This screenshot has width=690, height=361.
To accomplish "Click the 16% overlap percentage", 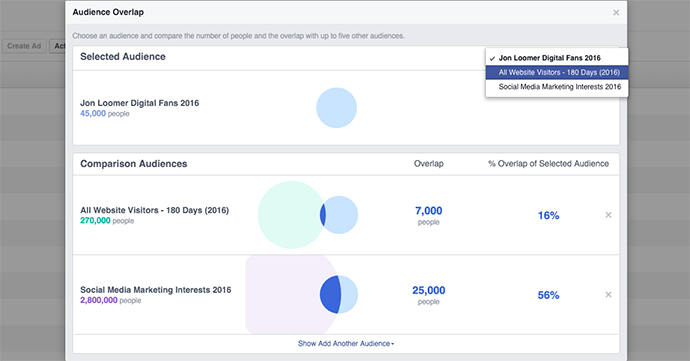I will [x=548, y=215].
